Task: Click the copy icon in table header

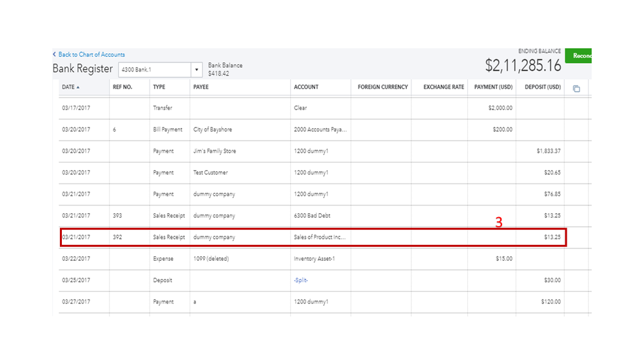Action: pos(576,88)
